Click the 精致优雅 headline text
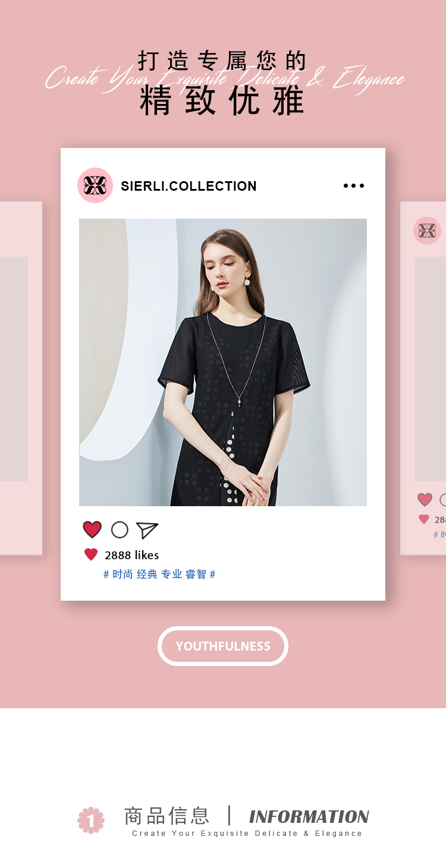The height and width of the screenshot is (868, 446). 223,100
